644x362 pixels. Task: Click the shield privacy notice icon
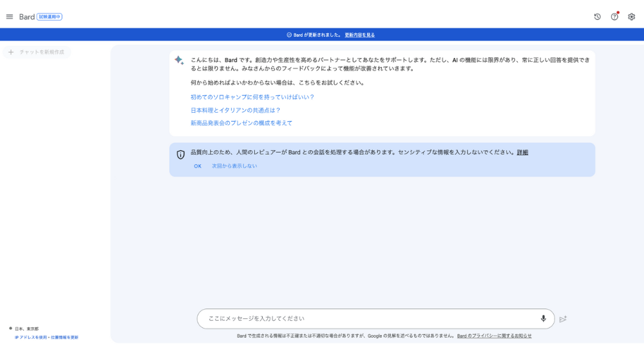tap(181, 155)
